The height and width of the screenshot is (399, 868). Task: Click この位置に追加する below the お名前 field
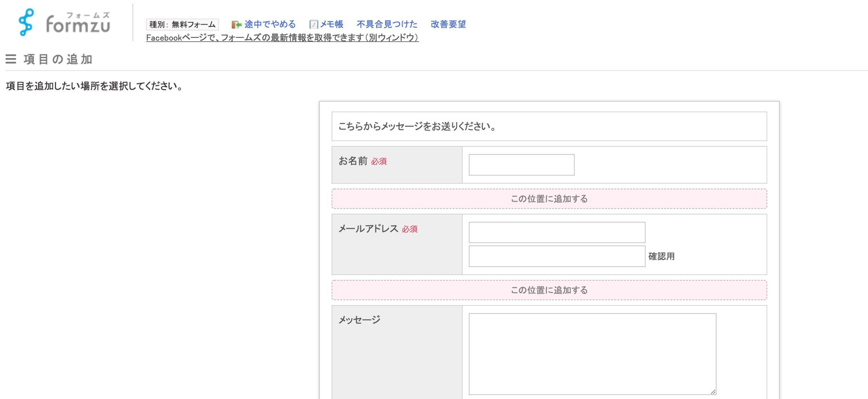click(549, 199)
